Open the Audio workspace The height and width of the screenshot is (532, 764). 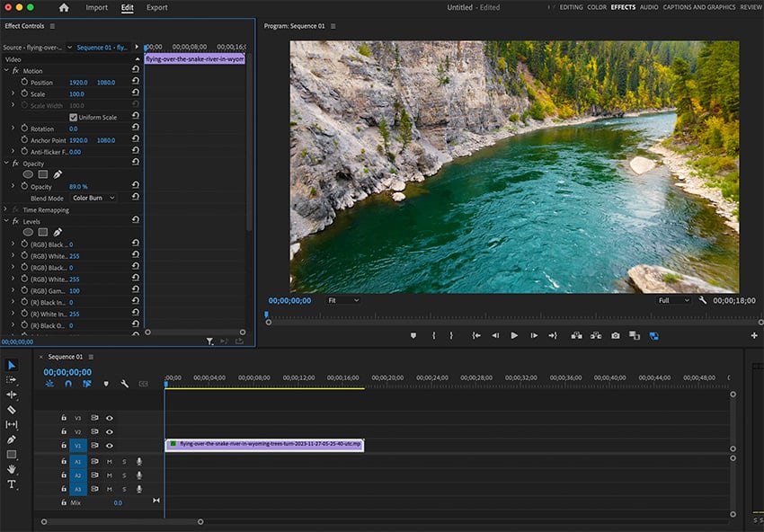coord(649,7)
